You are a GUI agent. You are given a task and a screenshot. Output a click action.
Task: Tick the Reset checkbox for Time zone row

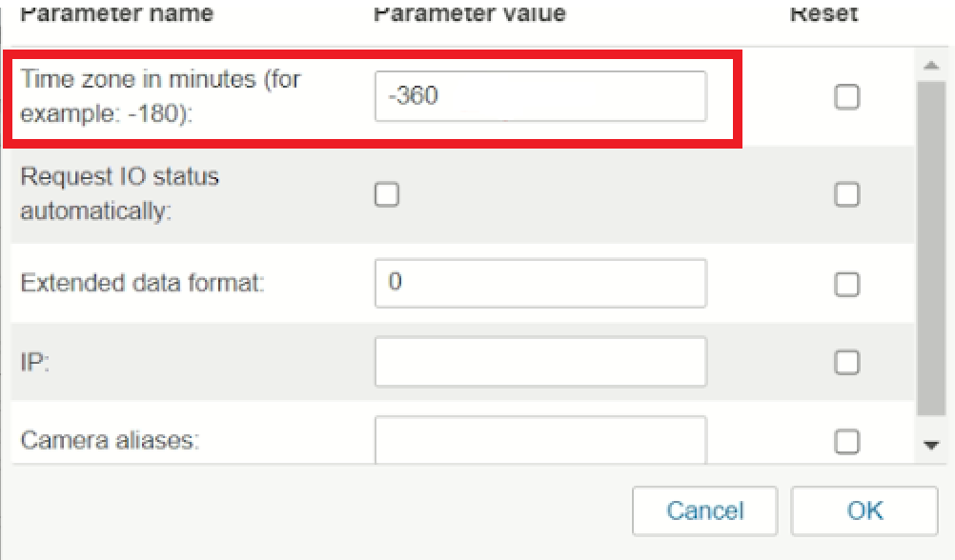point(846,97)
